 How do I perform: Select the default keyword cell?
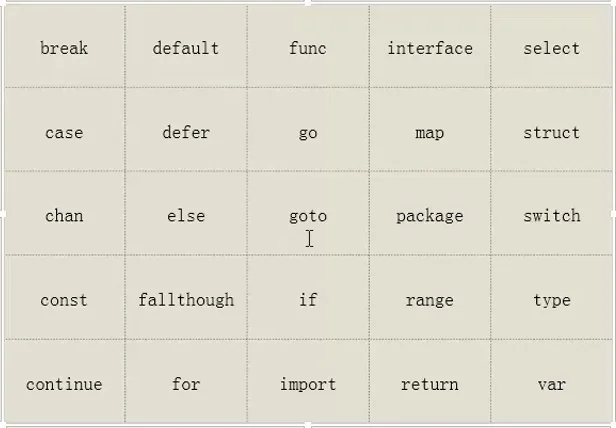(x=186, y=46)
